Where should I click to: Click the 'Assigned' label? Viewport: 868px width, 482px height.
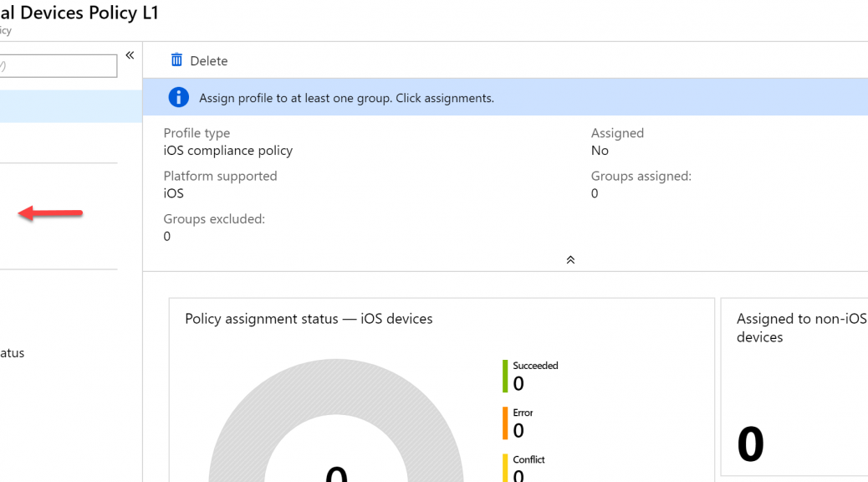coord(617,133)
